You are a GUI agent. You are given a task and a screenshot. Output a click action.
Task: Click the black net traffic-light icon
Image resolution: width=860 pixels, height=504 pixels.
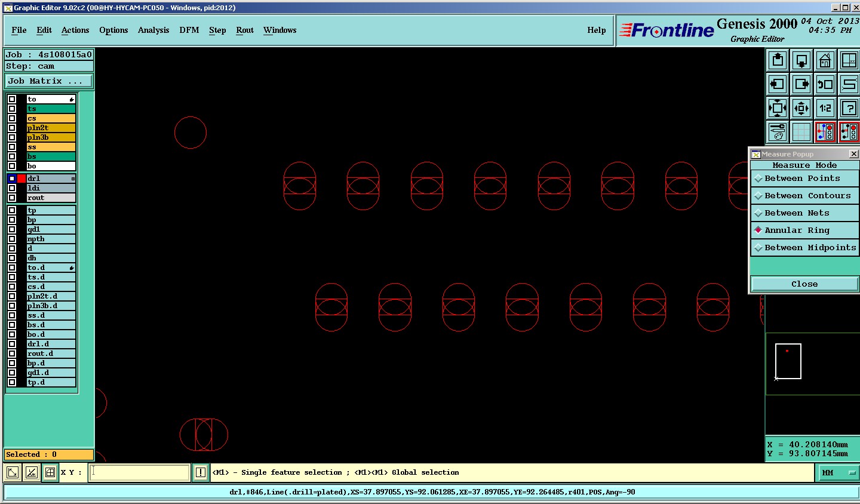click(849, 132)
